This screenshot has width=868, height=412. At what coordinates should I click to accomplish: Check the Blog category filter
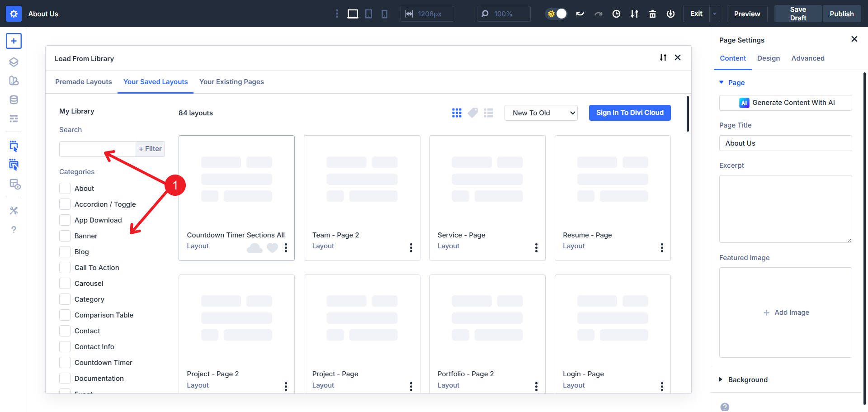[x=65, y=251]
